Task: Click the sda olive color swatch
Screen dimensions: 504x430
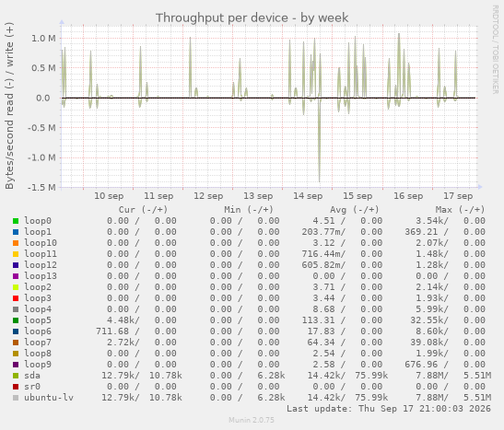Action: pyautogui.click(x=16, y=376)
